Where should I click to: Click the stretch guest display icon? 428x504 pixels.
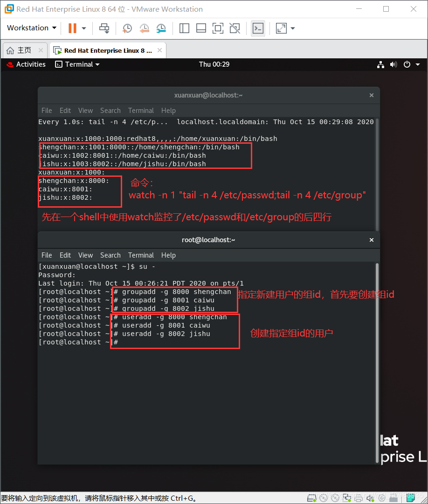point(281,28)
